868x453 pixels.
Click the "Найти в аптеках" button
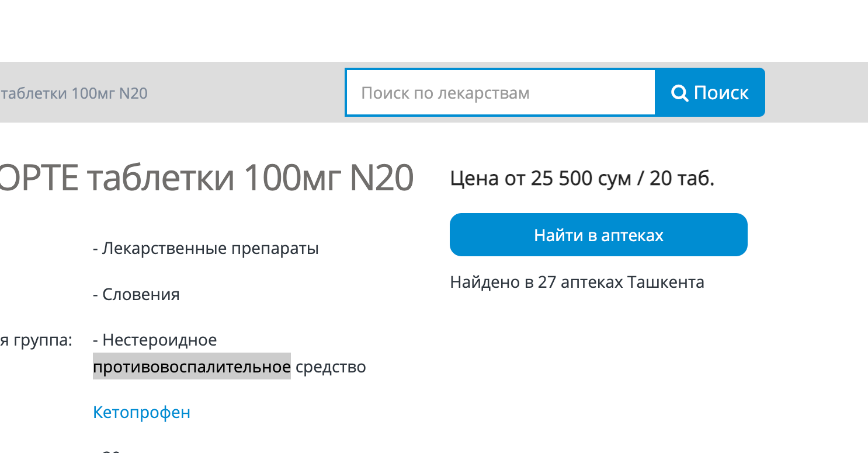(x=598, y=235)
